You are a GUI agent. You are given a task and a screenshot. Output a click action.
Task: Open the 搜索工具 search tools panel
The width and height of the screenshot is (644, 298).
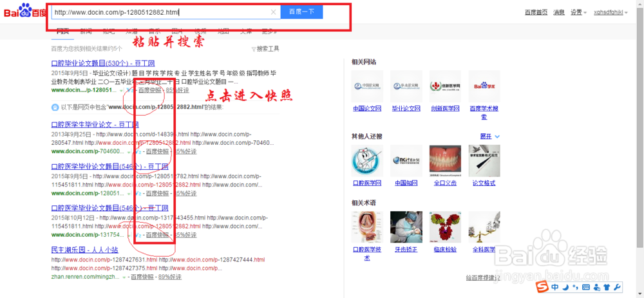pyautogui.click(x=268, y=49)
